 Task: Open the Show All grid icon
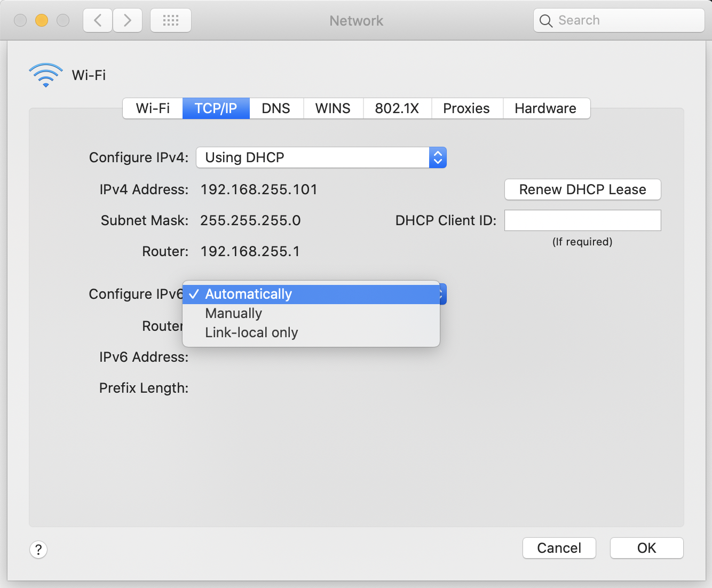170,20
